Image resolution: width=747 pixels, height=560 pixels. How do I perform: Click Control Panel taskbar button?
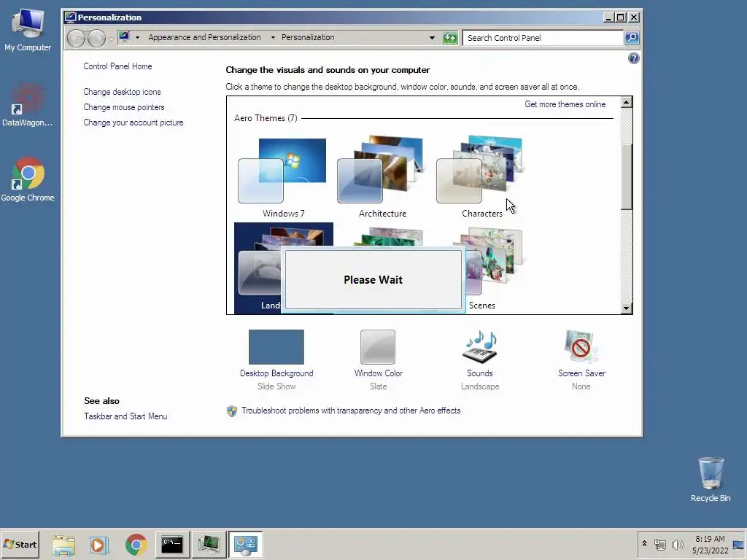(x=245, y=544)
